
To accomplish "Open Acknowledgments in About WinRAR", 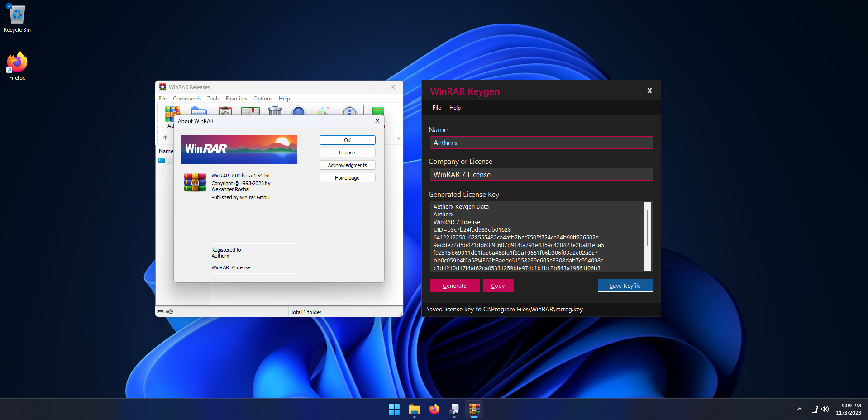I will 347,165.
